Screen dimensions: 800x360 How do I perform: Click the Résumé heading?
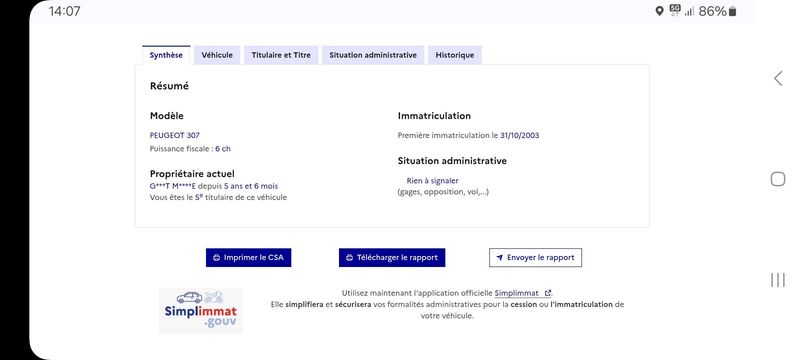pyautogui.click(x=169, y=86)
